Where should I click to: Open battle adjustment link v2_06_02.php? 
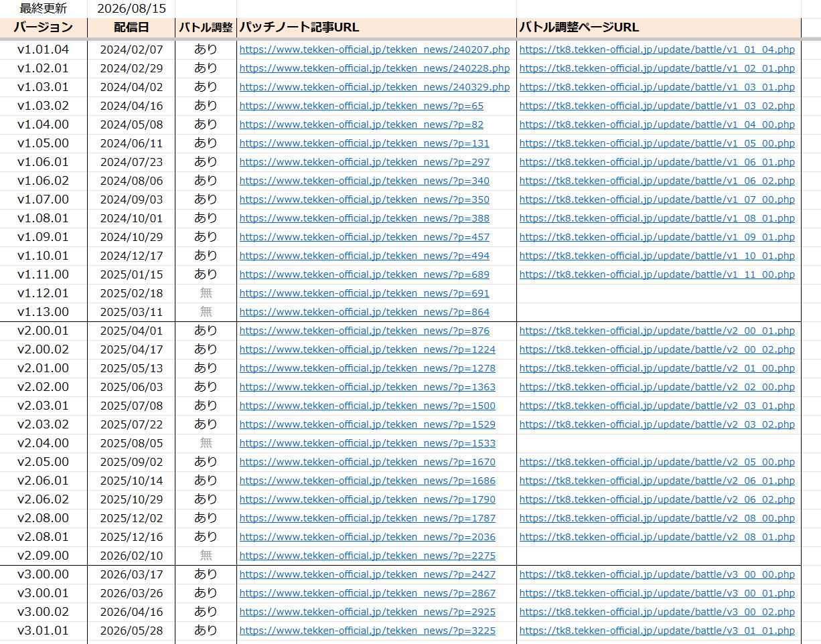click(x=657, y=499)
